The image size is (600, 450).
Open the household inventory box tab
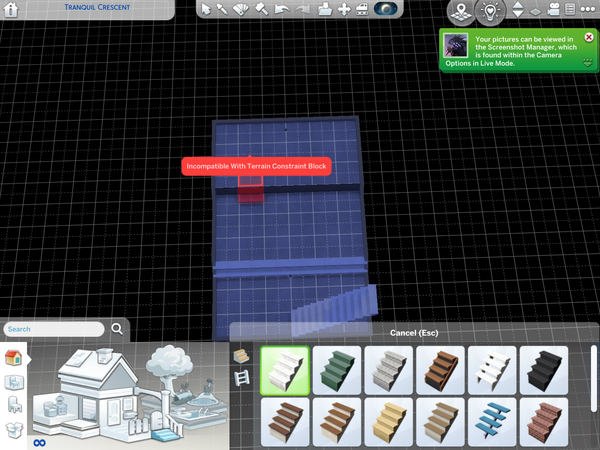[14, 429]
